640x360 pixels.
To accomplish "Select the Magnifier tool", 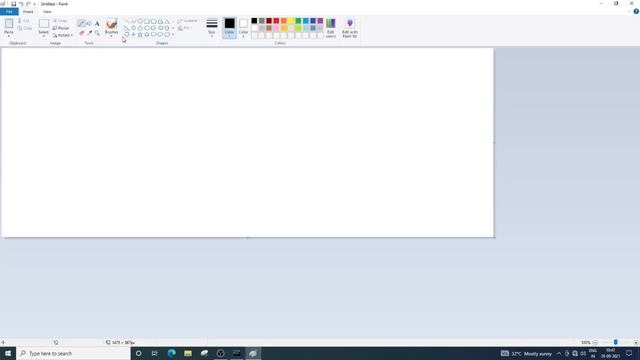I will tap(97, 33).
